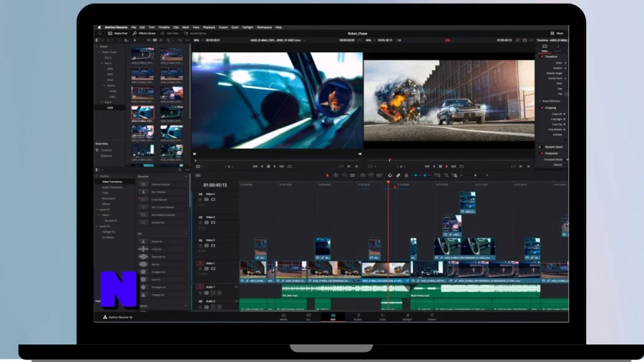Click the Smart Reframe button
This screenshot has height=362, width=644.
(550, 100)
